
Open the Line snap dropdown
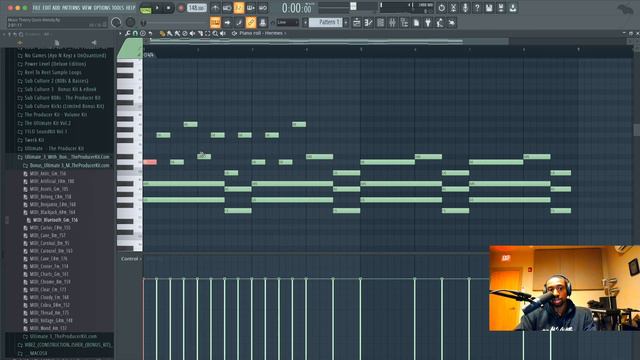(287, 22)
